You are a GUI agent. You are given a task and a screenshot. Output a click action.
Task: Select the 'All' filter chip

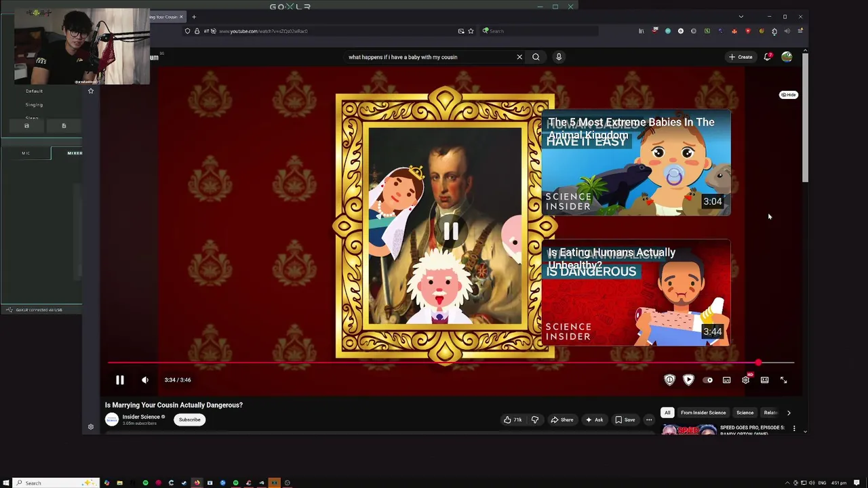(x=667, y=413)
